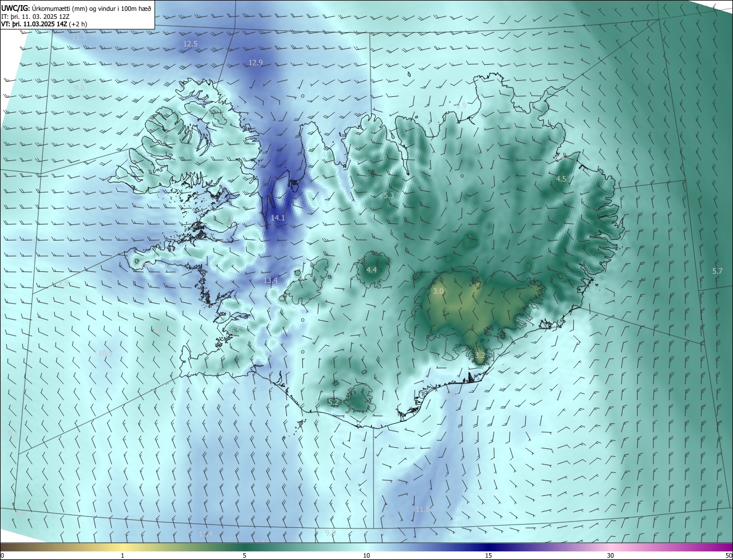Click the 9.2 value label on the map
733x560 pixels.
pyautogui.click(x=79, y=88)
